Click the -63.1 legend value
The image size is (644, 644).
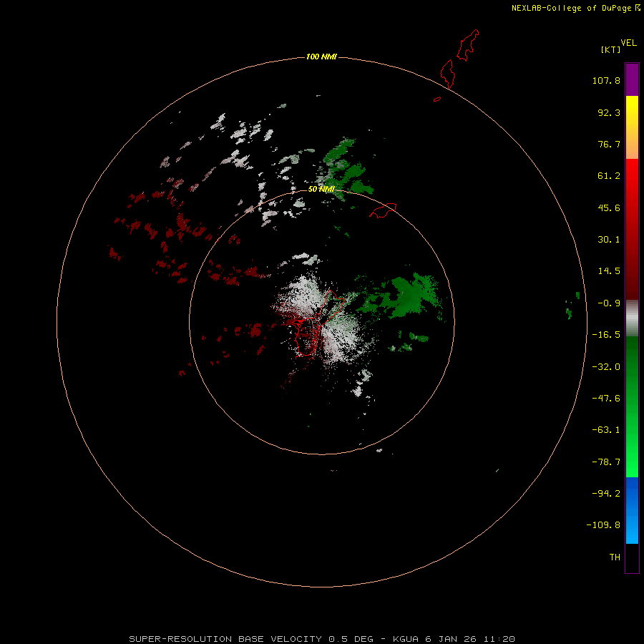[x=606, y=430]
